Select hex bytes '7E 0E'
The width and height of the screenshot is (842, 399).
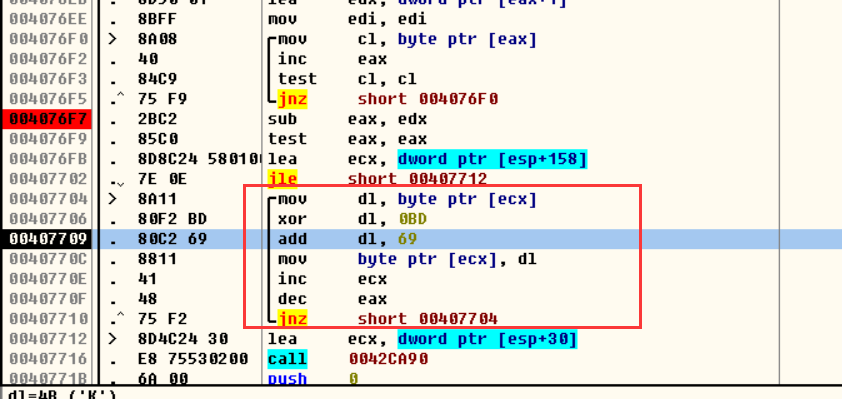coord(162,179)
